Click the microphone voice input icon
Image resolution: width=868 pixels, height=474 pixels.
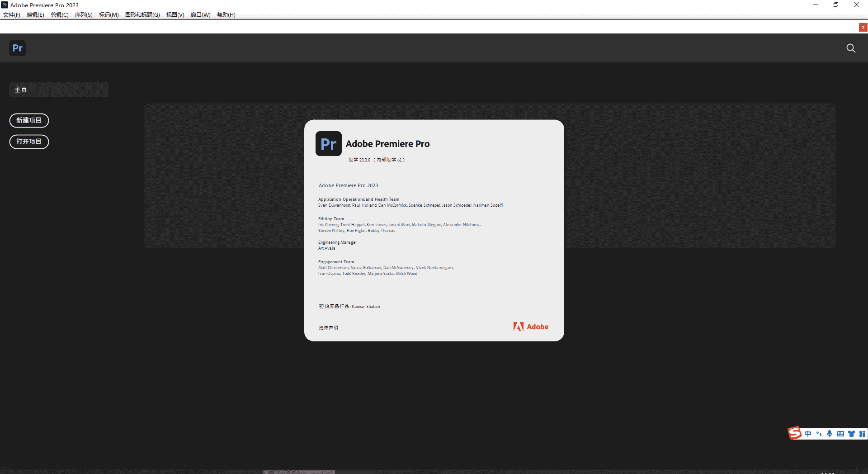pyautogui.click(x=830, y=434)
